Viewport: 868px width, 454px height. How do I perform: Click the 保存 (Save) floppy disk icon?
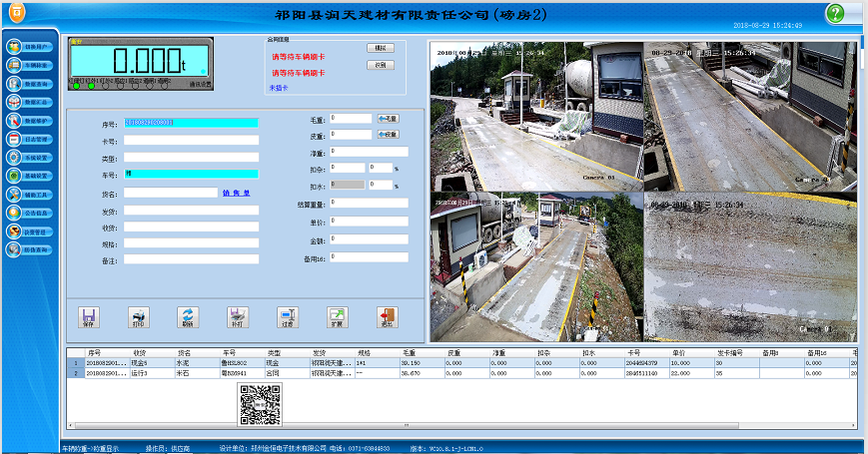click(x=90, y=316)
